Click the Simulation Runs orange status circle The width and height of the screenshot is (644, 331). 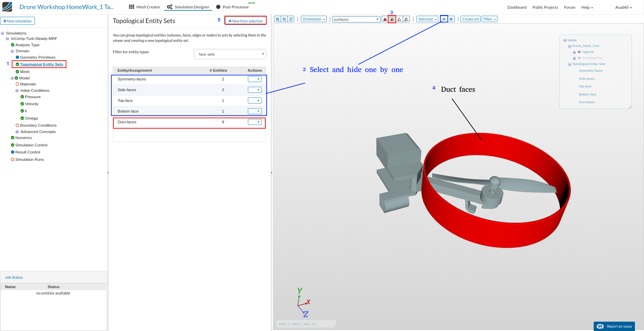pyautogui.click(x=12, y=159)
